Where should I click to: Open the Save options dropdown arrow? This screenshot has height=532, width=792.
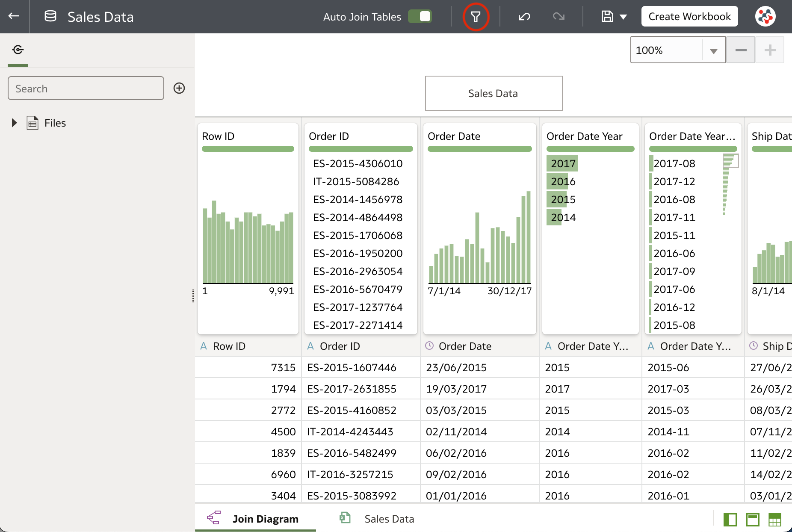pos(623,17)
